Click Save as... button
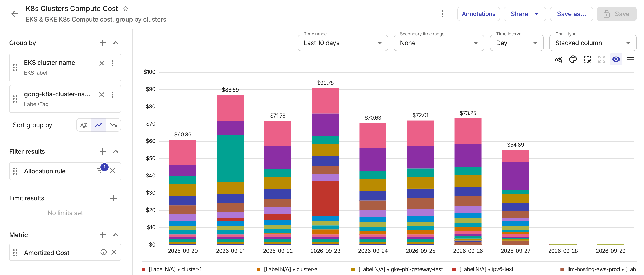Screen dimensions: 644x275 coord(571,14)
